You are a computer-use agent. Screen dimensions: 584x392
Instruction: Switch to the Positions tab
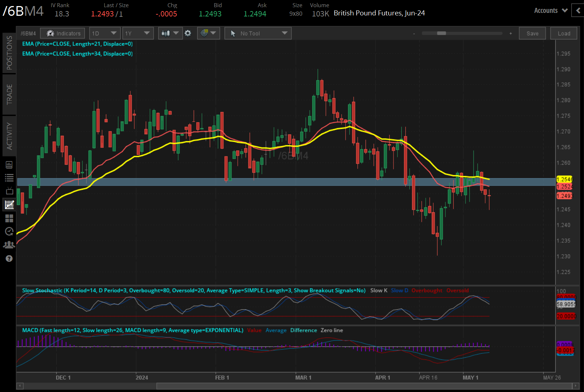pos(9,53)
